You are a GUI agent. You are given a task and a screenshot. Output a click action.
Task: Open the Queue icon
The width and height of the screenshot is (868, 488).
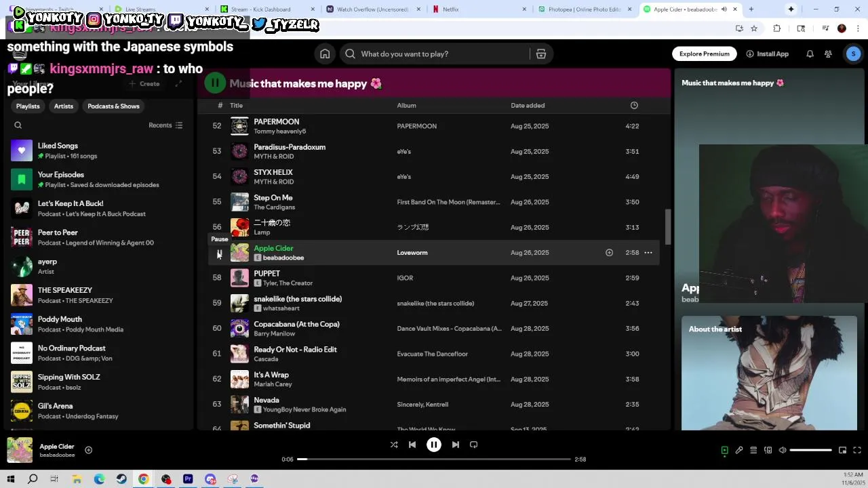point(753,450)
